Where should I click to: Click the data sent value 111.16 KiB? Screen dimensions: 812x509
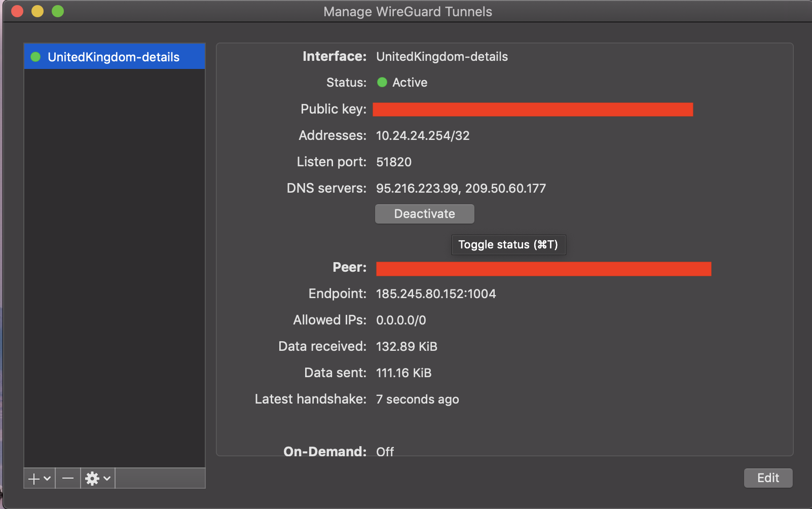point(403,373)
